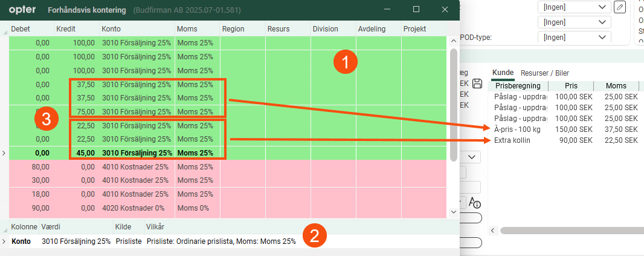Screen dimensions: 644x256
Task: Maximize the Forhåndsvis kontering window
Action: click(x=416, y=10)
